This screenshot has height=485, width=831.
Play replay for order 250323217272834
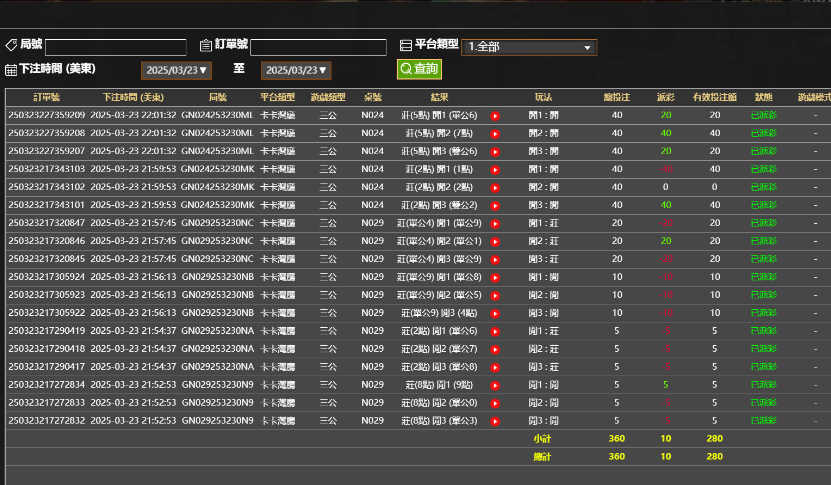tap(494, 385)
